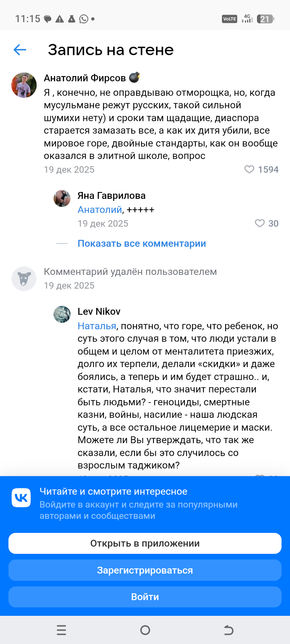The image size is (290, 644).
Task: Open Анатолий Фирсов's profile avatar
Action: point(24,85)
